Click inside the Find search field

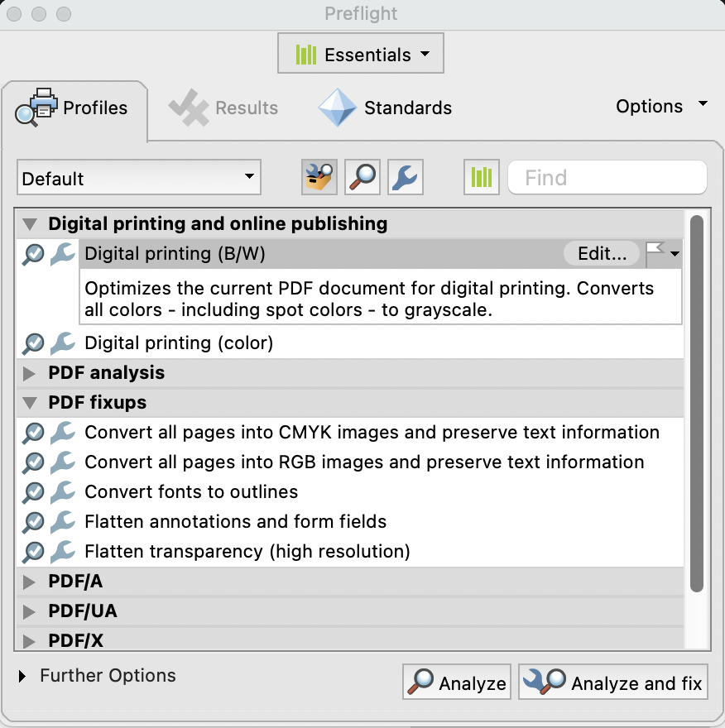pos(607,177)
